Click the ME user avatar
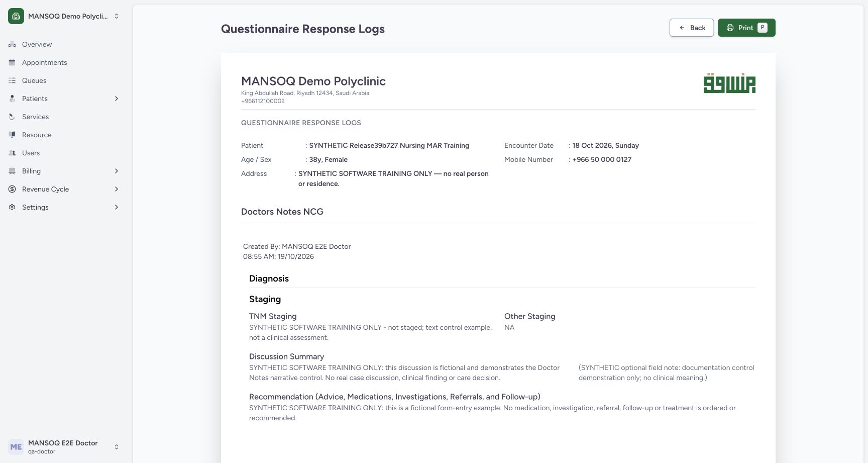The height and width of the screenshot is (463, 868). 16,447
